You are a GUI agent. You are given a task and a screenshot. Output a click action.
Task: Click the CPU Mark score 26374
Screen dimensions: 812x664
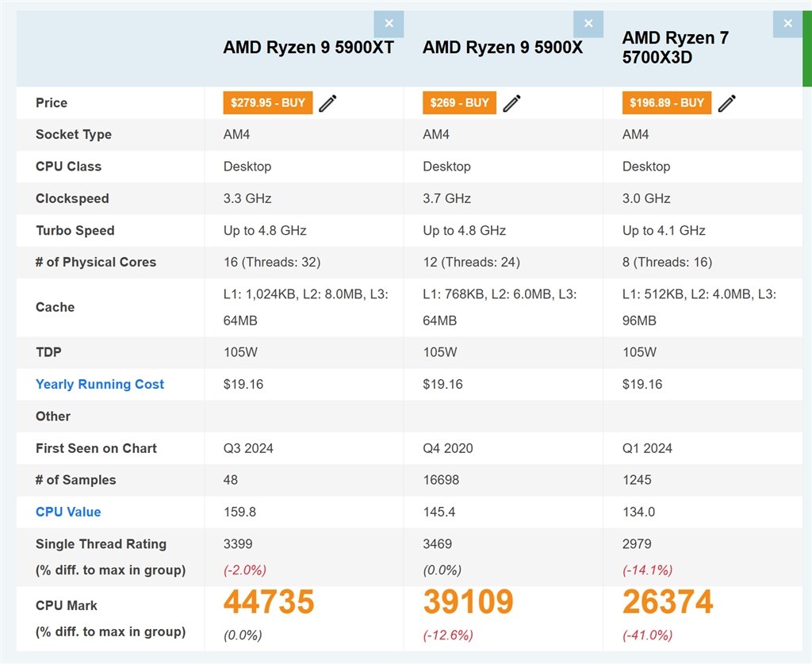click(668, 602)
